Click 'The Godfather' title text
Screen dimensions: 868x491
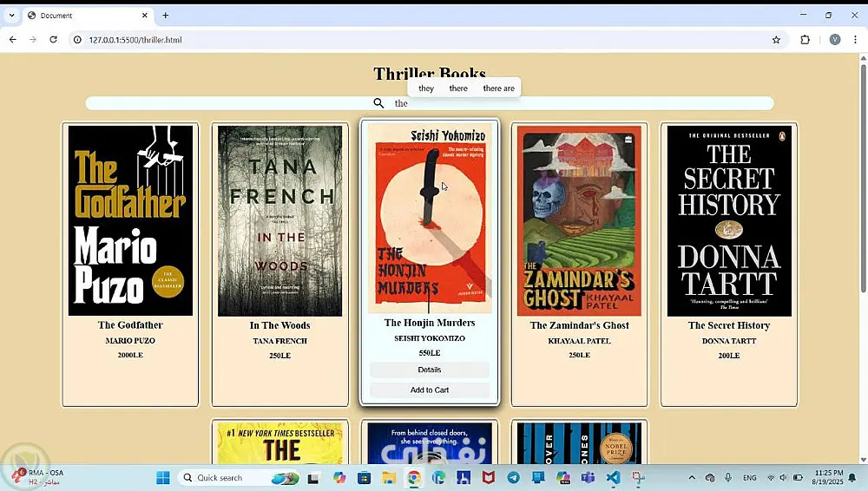click(131, 325)
